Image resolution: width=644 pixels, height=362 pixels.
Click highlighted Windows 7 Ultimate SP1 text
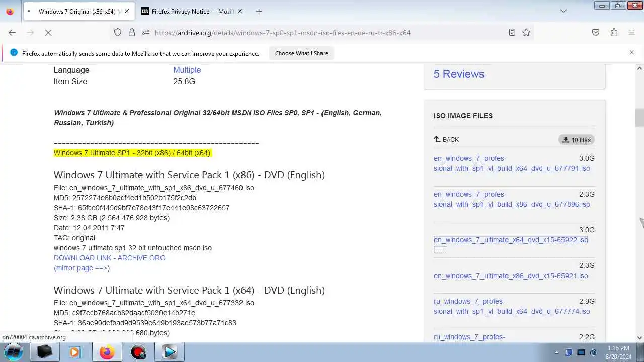click(x=132, y=153)
